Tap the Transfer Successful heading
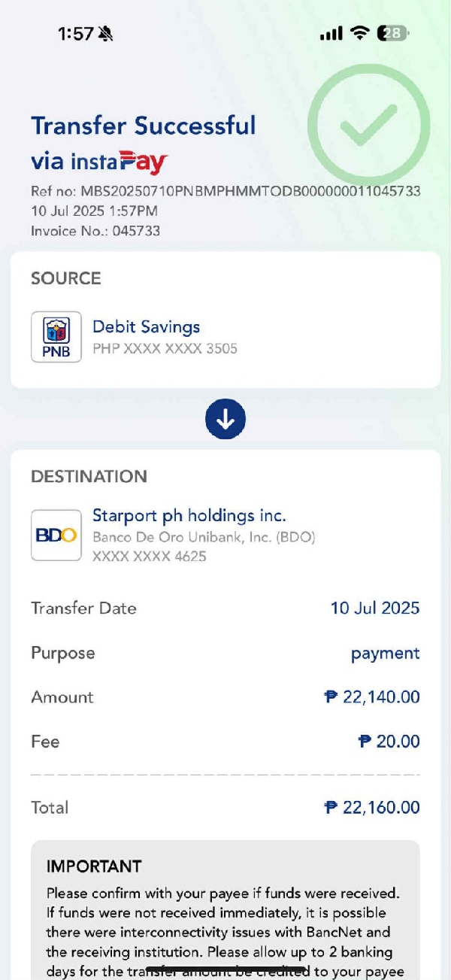Image resolution: width=451 pixels, height=980 pixels. (x=144, y=126)
